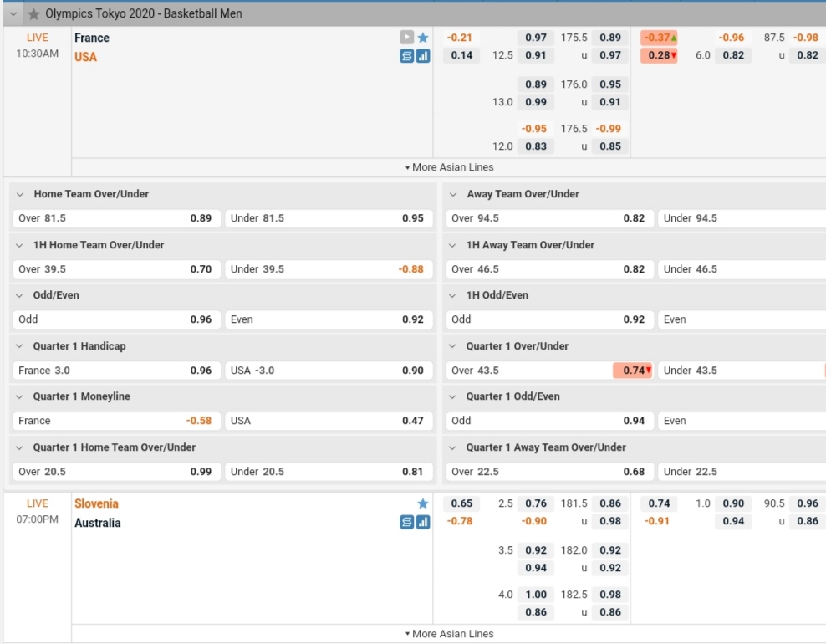Pick Even at 0.92 full-time
Image resolution: width=826 pixels, height=644 pixels.
[x=329, y=319]
